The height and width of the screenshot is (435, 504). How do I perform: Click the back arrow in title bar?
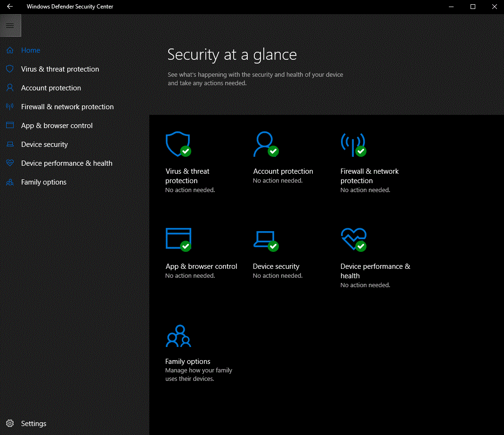(x=10, y=7)
